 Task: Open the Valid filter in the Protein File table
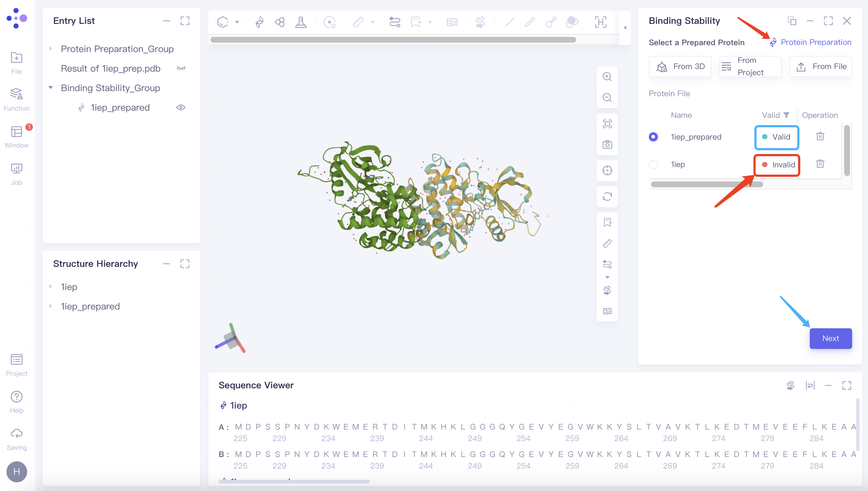[x=786, y=115]
